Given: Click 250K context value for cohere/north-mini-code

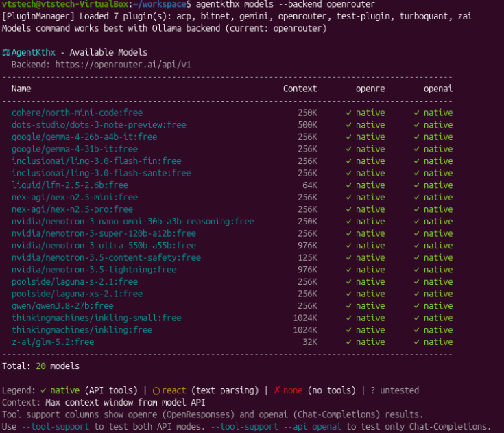Looking at the screenshot, I should pyautogui.click(x=307, y=113).
